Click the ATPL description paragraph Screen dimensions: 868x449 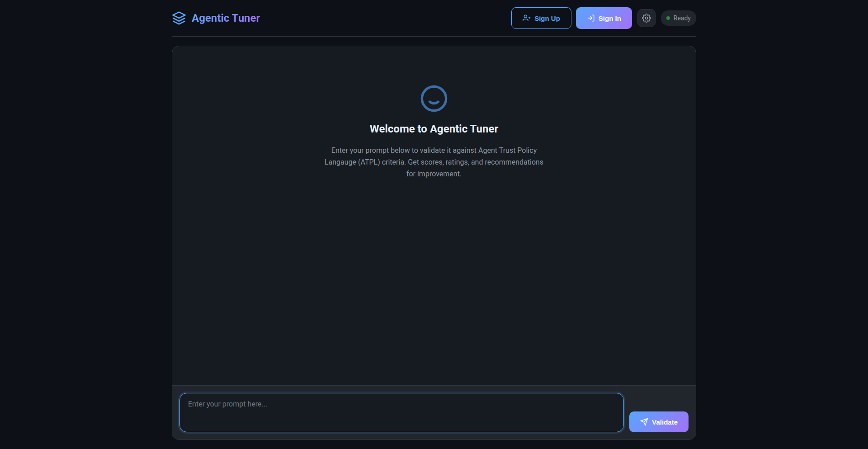point(434,162)
